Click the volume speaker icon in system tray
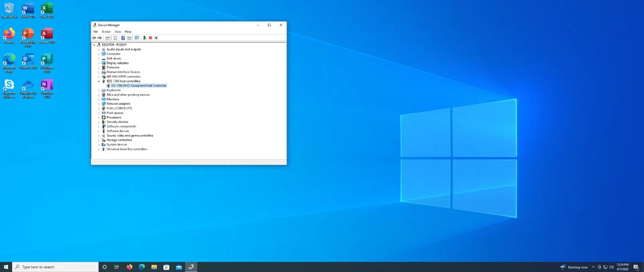Image resolution: width=644 pixels, height=272 pixels. [x=612, y=267]
